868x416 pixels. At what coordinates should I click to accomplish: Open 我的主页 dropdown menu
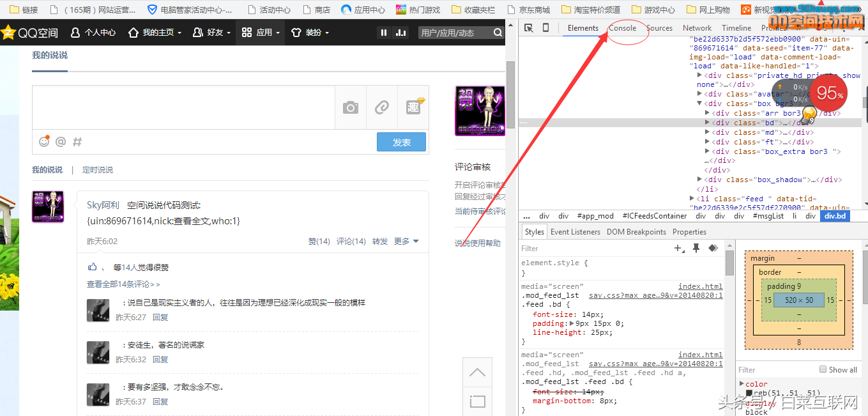click(155, 32)
